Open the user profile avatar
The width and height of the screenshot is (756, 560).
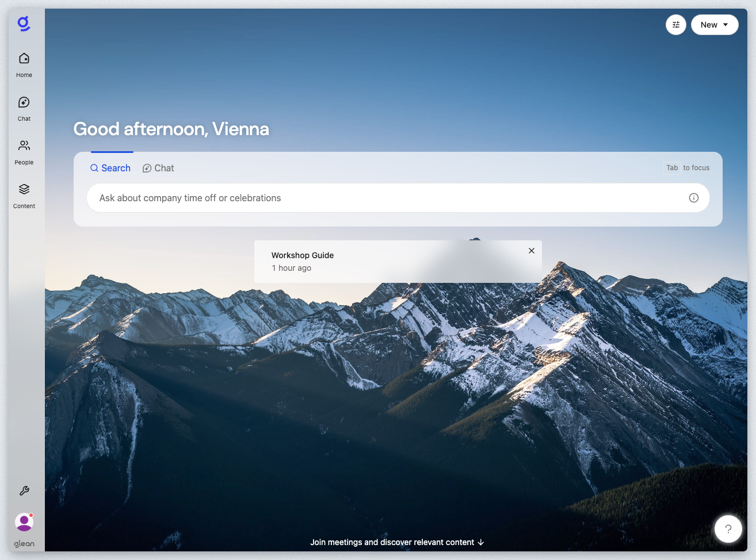(x=24, y=522)
